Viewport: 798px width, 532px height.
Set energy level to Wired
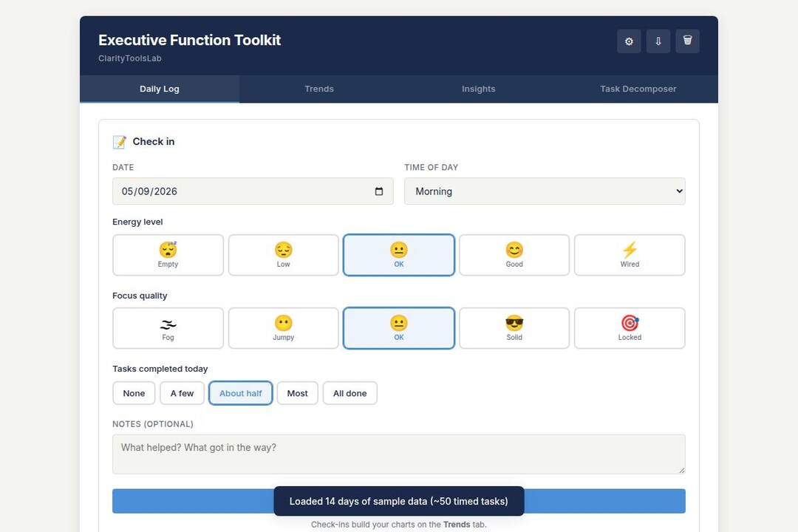(x=630, y=255)
